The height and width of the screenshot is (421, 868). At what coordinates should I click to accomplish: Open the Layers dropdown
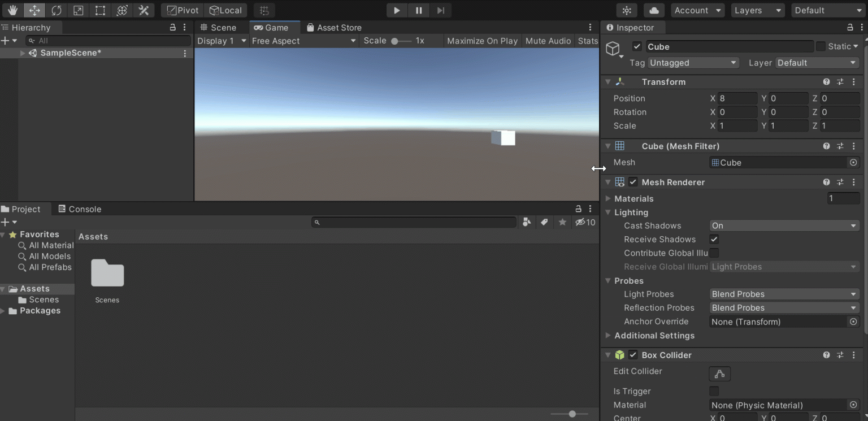pos(757,10)
